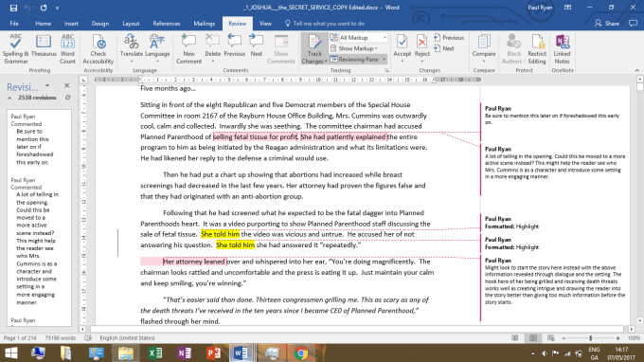644x362 pixels.
Task: Click the Redo icon in title bar
Action: [44, 8]
